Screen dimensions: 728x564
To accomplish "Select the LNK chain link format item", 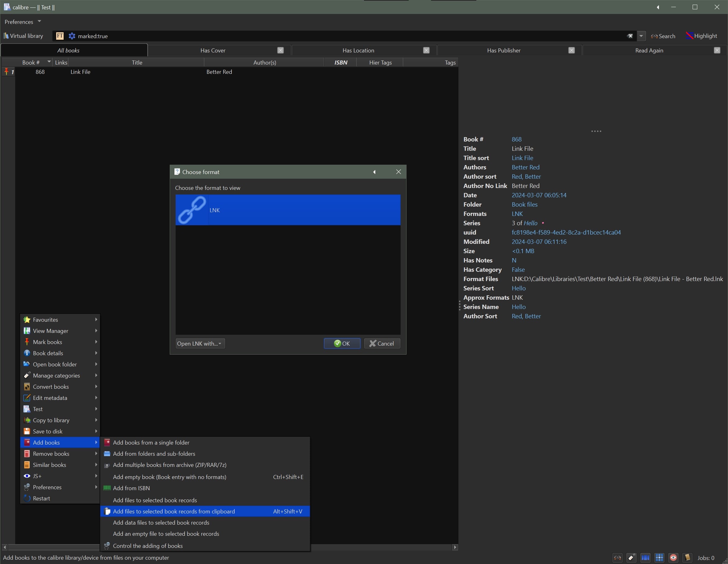I will pyautogui.click(x=288, y=210).
